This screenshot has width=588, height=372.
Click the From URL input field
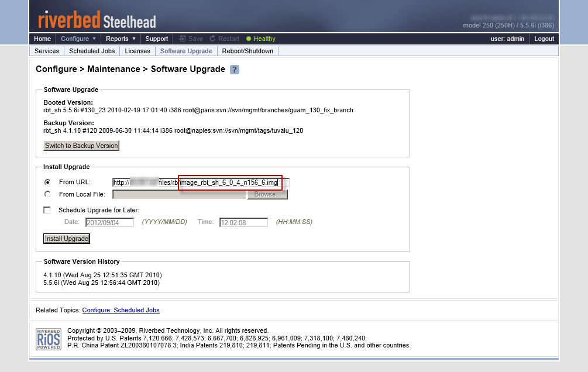point(201,182)
